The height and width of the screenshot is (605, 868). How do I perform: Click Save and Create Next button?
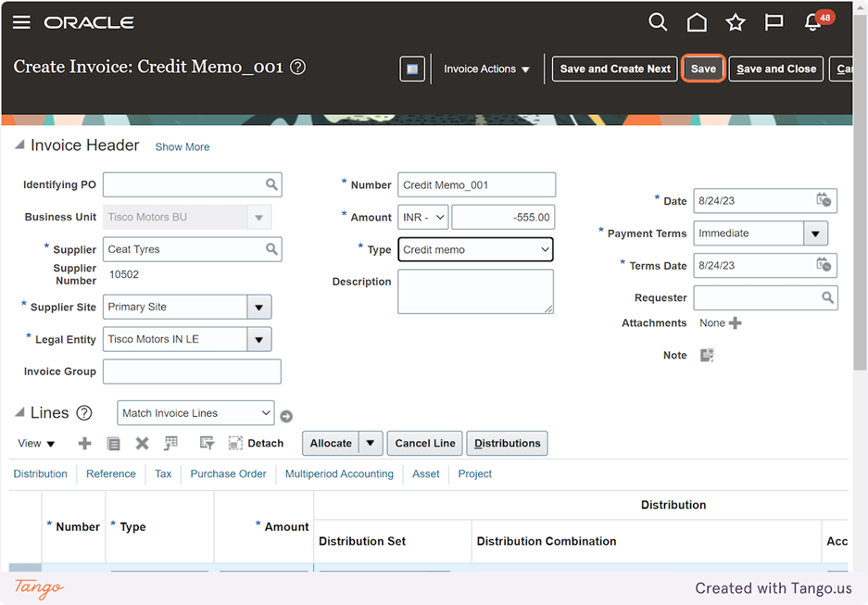coord(615,69)
